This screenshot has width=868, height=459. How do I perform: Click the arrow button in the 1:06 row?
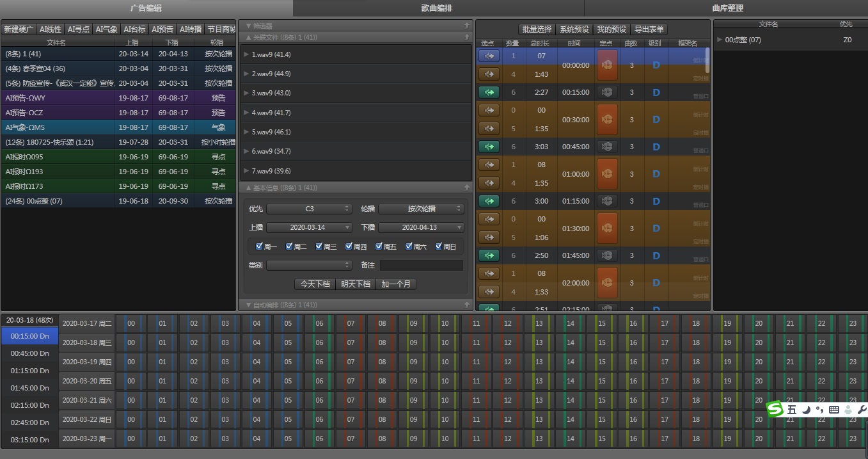tap(489, 238)
